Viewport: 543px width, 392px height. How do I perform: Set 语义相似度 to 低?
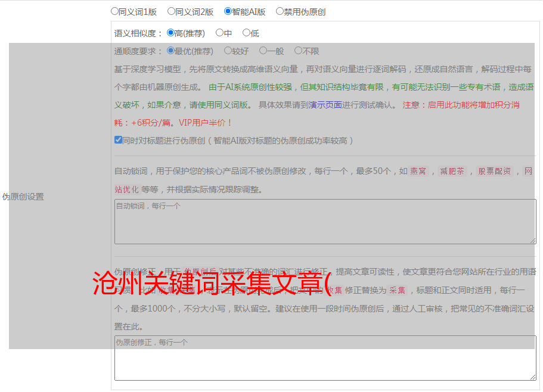click(x=246, y=33)
